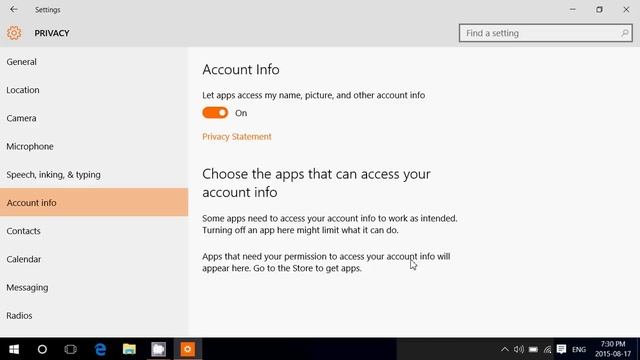The width and height of the screenshot is (640, 360).
Task: Go back with the Settings back arrow
Action: point(14,9)
